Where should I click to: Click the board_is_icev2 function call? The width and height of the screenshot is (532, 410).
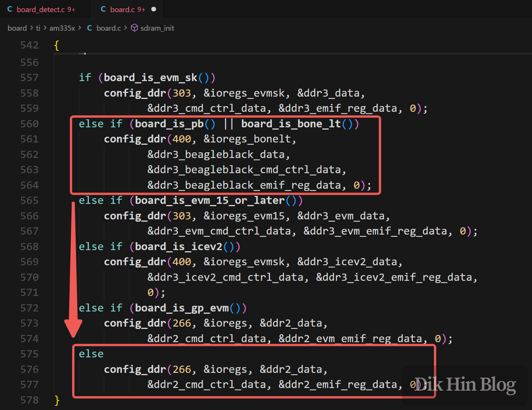(178, 247)
